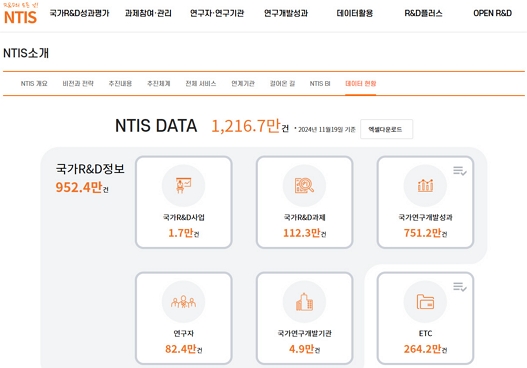Open the 국가R&D사업 presentation icon
Screen dimensions: 527x368
(x=184, y=186)
